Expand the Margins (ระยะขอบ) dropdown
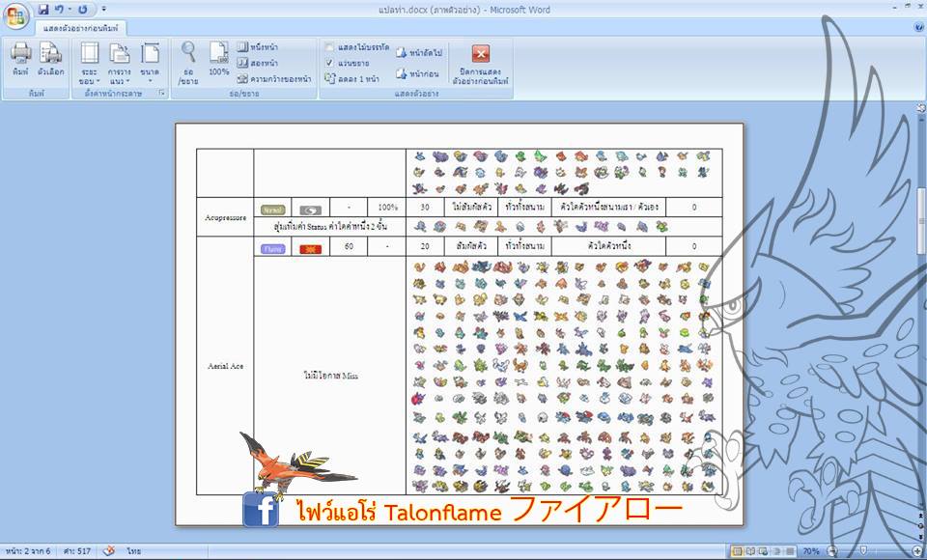 [89, 64]
